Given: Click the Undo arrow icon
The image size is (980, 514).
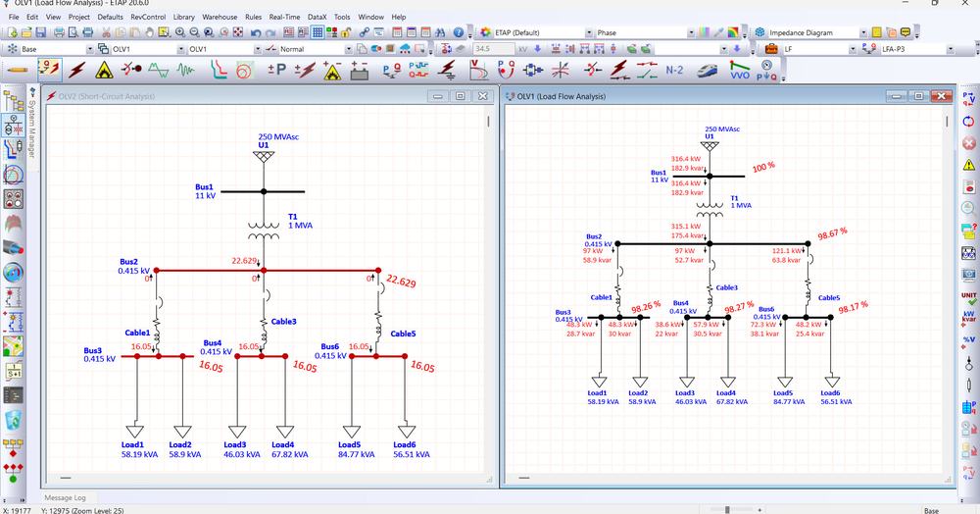Looking at the screenshot, I should coord(256,32).
